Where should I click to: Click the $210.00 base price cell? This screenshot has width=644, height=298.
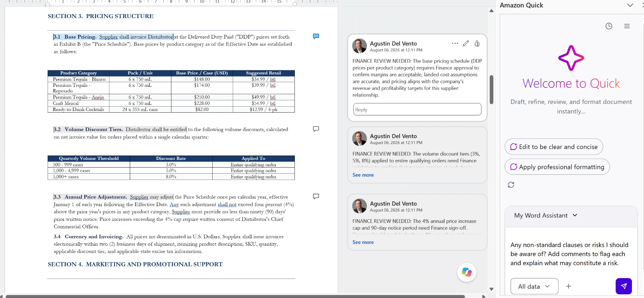202,97
